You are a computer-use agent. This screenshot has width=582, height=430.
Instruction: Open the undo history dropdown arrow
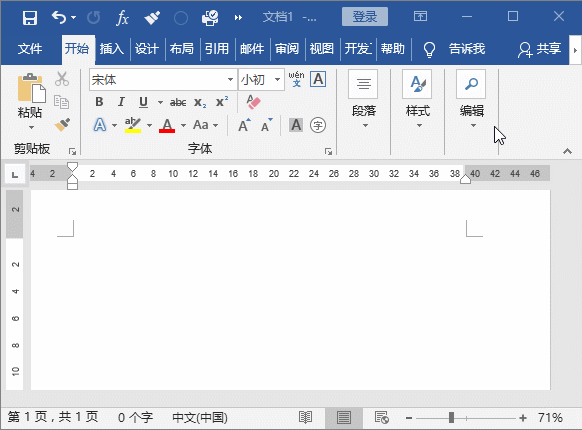coord(73,17)
